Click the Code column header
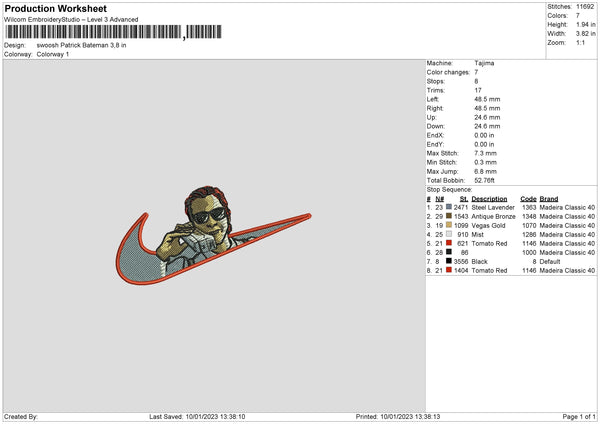This screenshot has height=424, width=600. [x=528, y=199]
